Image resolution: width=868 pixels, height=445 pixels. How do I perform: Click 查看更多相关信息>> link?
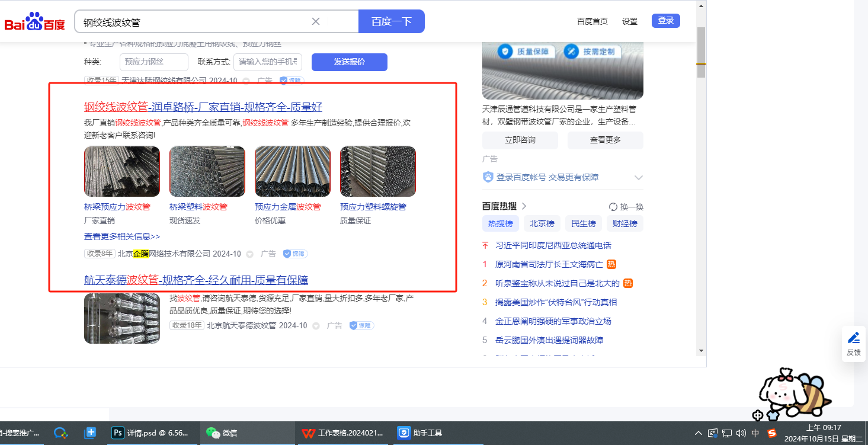click(x=122, y=236)
